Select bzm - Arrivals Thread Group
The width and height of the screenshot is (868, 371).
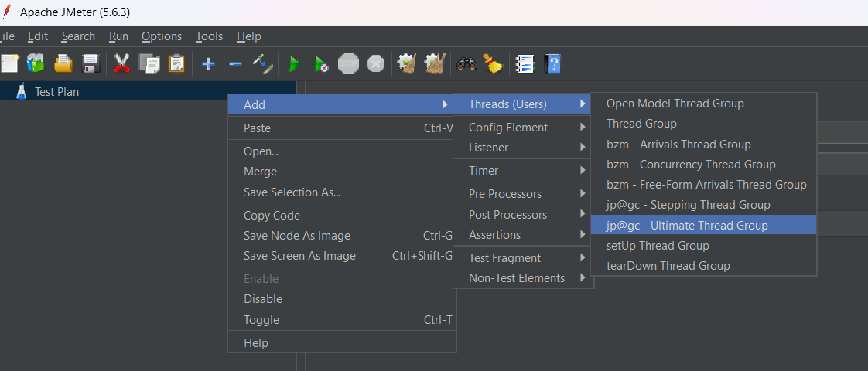pos(703,145)
